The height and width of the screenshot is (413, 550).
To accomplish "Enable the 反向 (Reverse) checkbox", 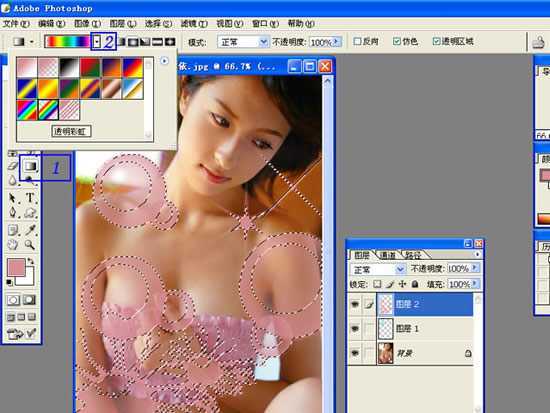I will pyautogui.click(x=357, y=41).
